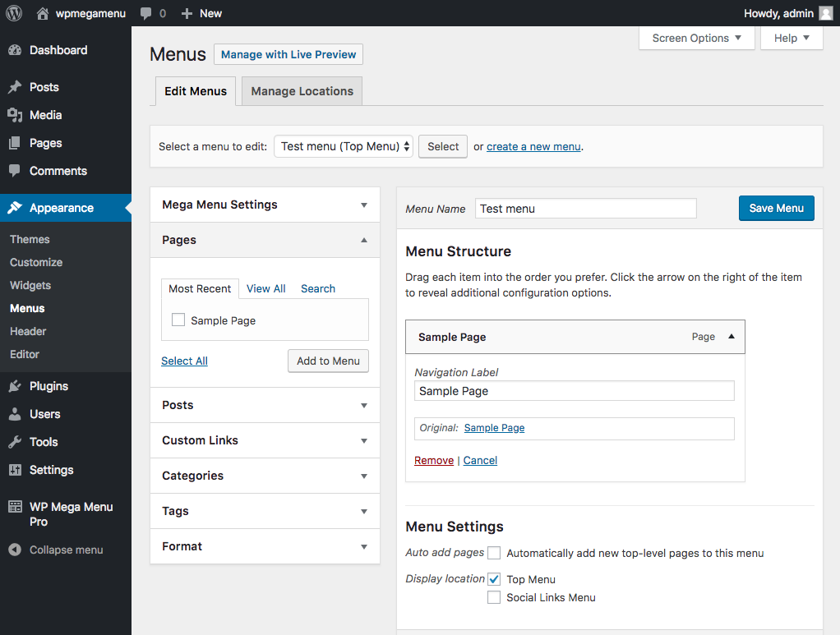The image size is (840, 635).
Task: Open the comments bubble icon in admin bar
Action: point(145,13)
